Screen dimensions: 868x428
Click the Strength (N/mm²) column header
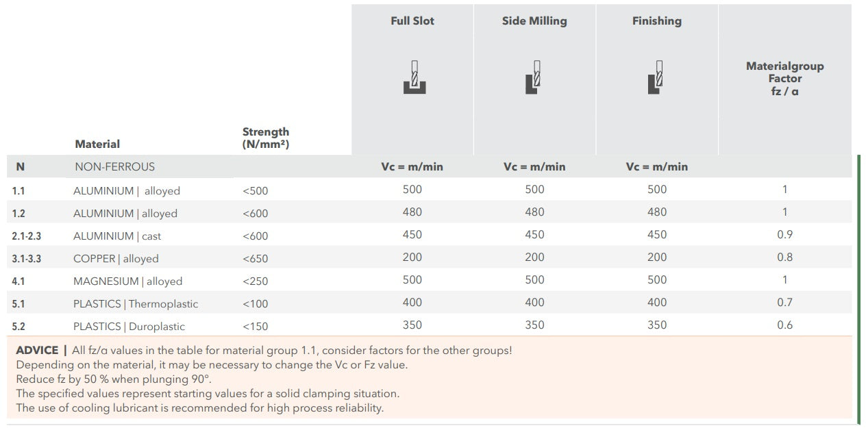(266, 138)
